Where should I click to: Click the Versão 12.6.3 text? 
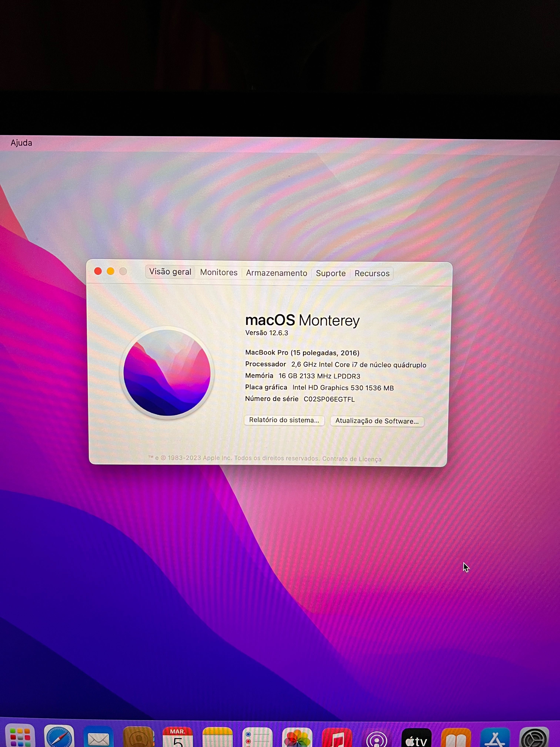267,333
